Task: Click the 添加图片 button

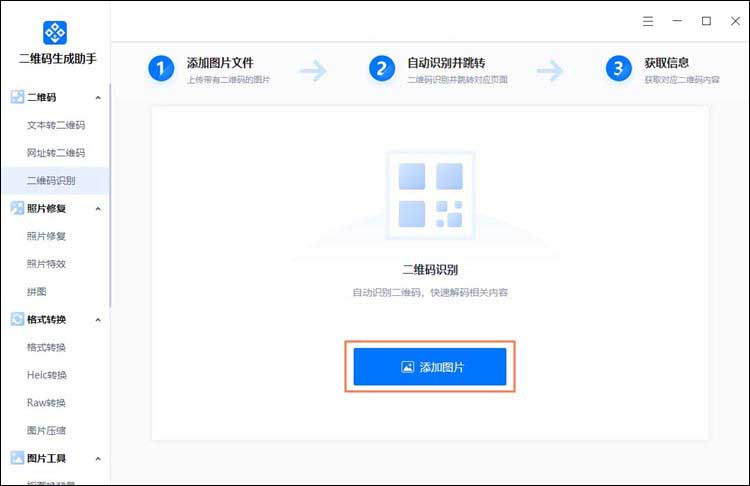Action: click(430, 366)
